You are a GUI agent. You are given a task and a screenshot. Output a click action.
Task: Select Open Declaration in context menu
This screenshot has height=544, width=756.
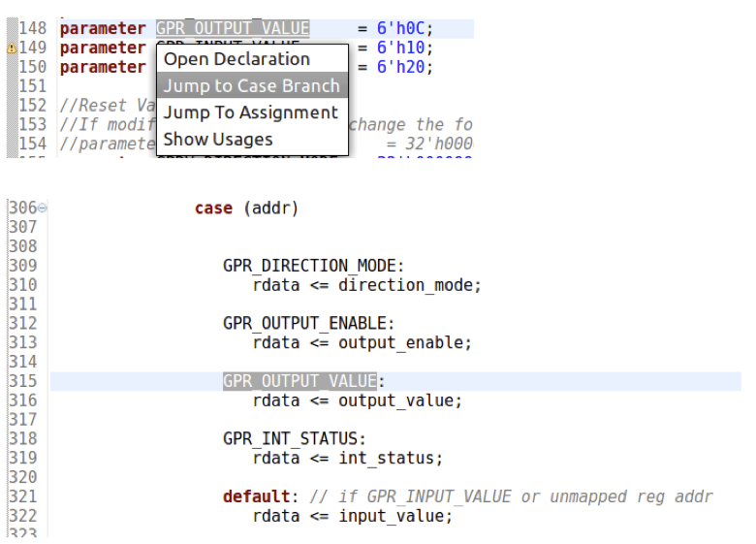point(236,59)
